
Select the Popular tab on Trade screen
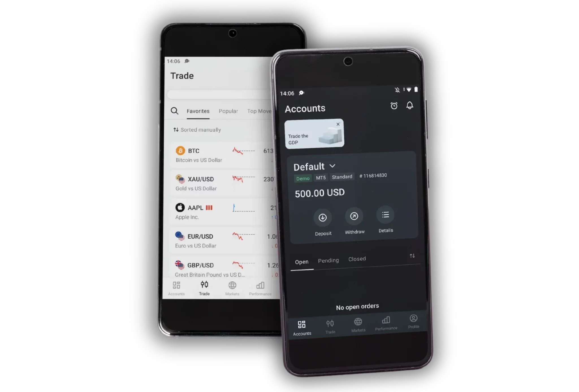click(x=228, y=111)
